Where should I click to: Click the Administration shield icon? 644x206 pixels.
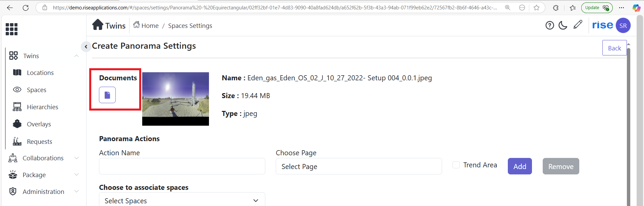tap(13, 192)
